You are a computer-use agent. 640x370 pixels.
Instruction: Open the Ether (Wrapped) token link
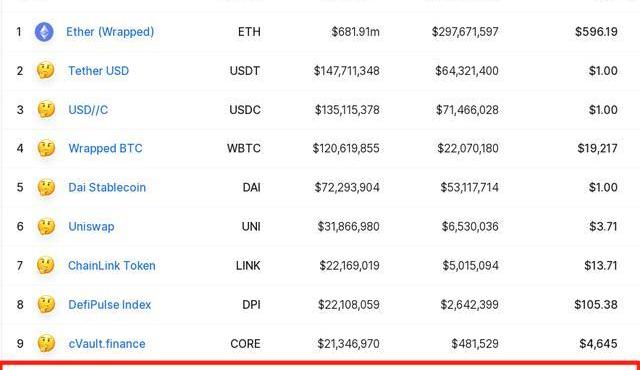[110, 32]
